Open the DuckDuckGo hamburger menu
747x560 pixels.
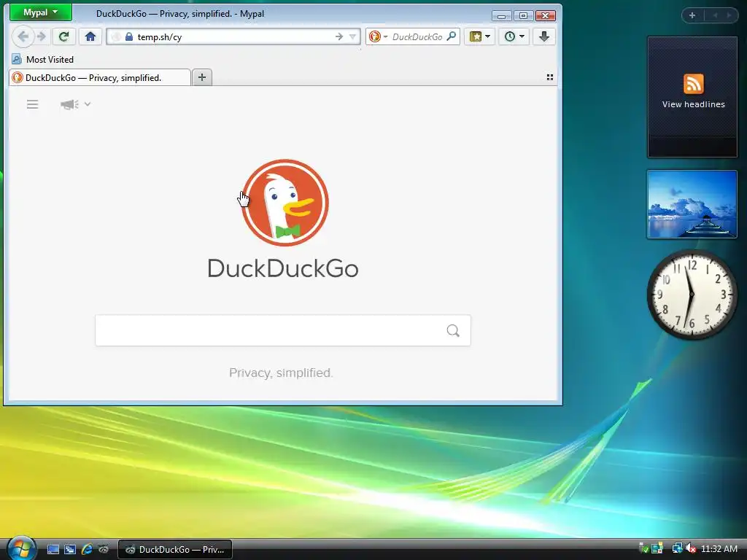[32, 104]
